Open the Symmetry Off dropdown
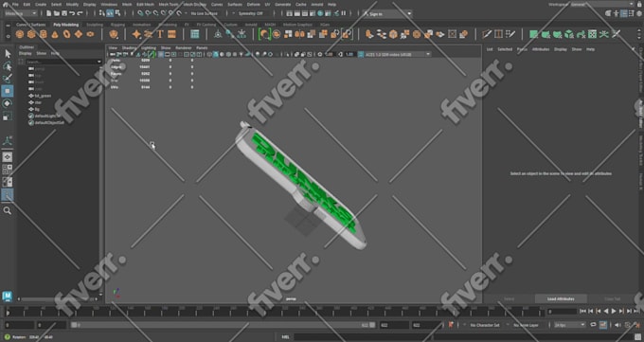 251,13
